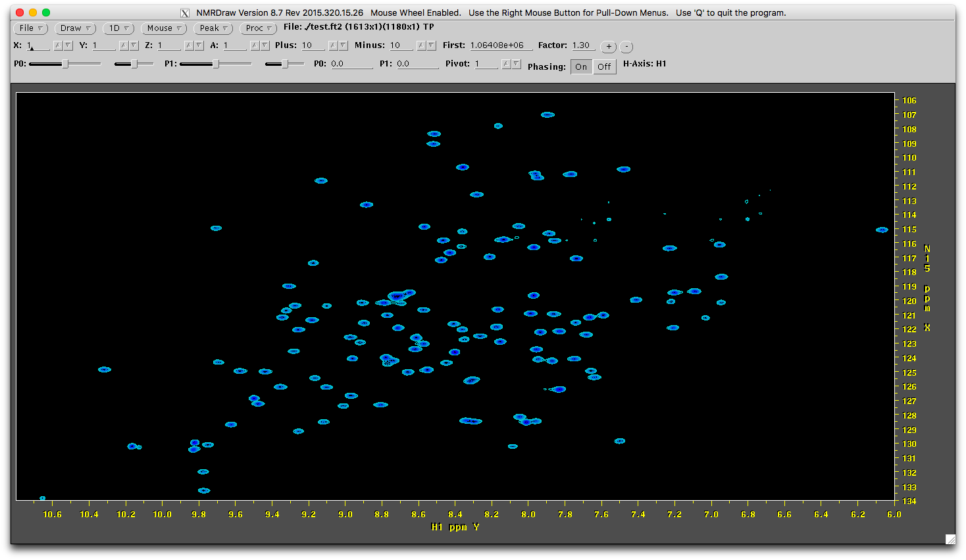This screenshot has width=966, height=560.
Task: Click the X plane increment arrow
Action: coord(58,45)
